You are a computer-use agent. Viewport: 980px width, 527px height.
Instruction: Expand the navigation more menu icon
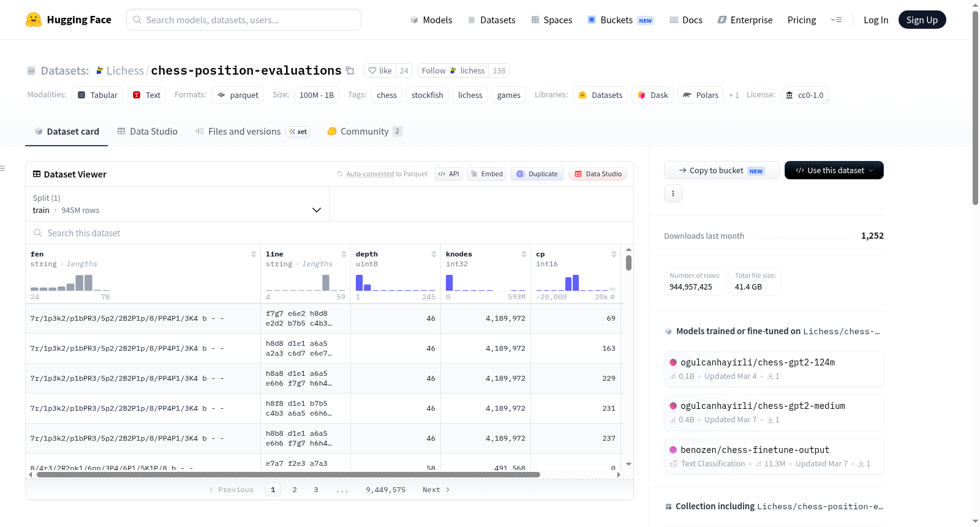pos(836,20)
